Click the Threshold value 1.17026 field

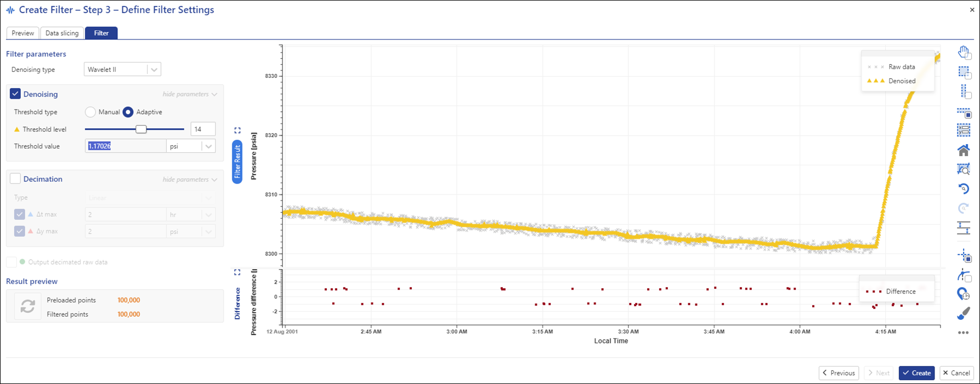pyautogui.click(x=126, y=146)
